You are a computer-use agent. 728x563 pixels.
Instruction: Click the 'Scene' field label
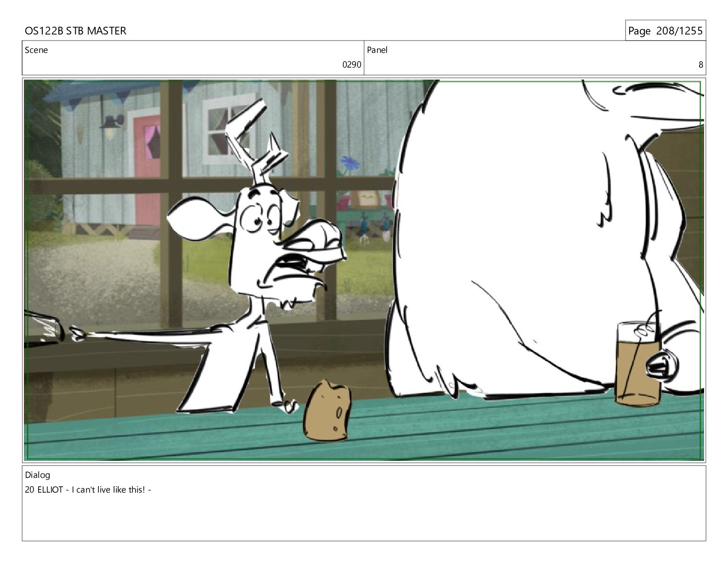[x=36, y=50]
